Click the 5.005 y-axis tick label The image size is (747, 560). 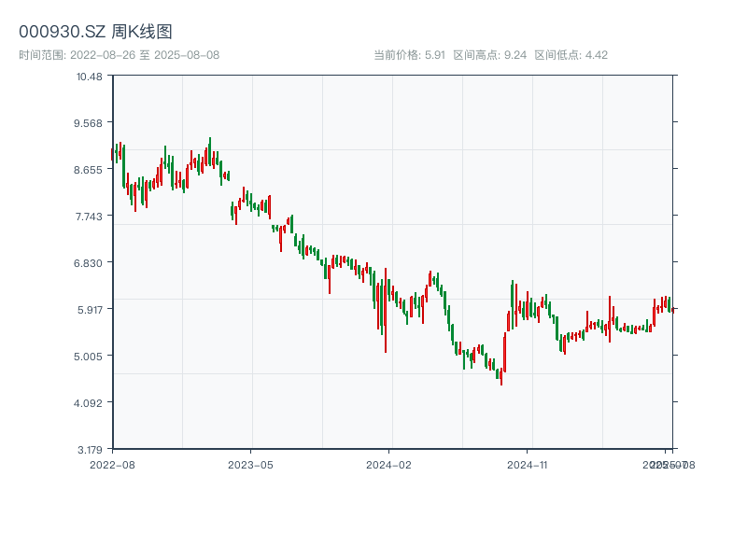90,356
